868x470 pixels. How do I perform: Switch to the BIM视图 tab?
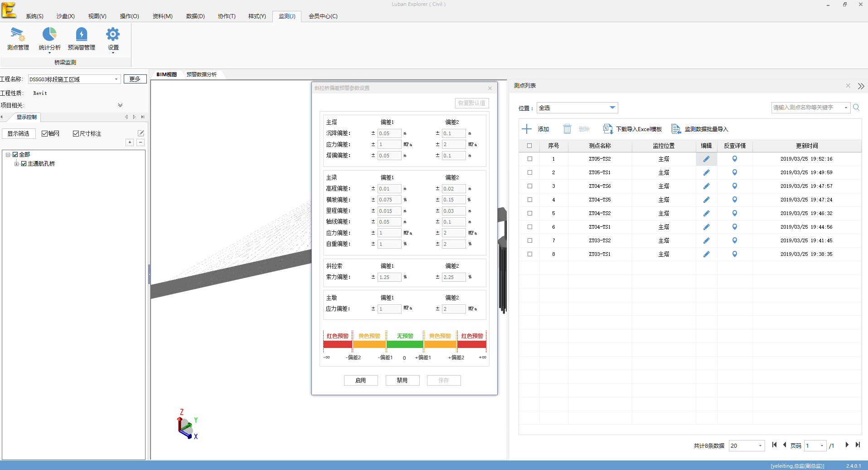166,74
